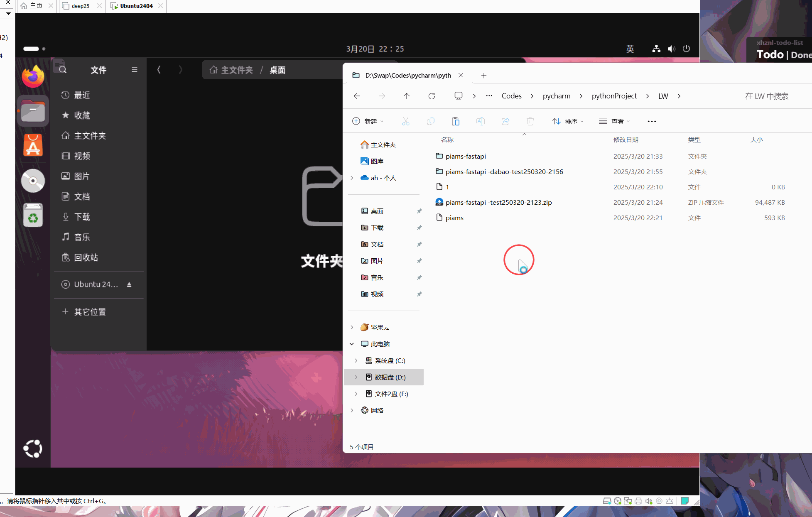Expand the 数据盘 (D:) tree node
The width and height of the screenshot is (812, 517).
[x=356, y=377]
